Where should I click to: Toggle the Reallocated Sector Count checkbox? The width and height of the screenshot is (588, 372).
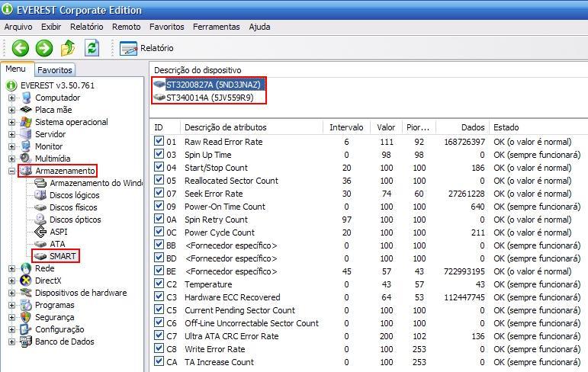click(x=159, y=180)
